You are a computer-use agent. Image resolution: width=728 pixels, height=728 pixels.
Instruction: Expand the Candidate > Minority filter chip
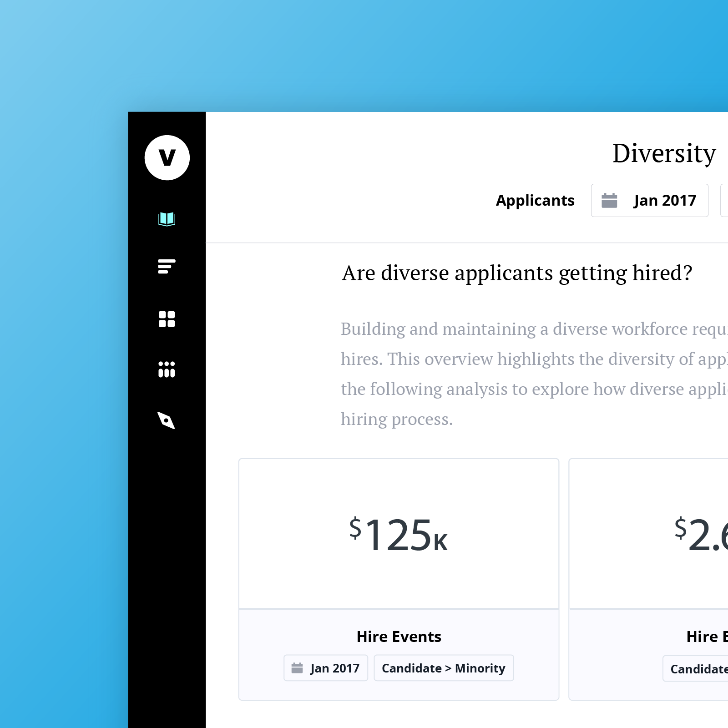pos(444,668)
